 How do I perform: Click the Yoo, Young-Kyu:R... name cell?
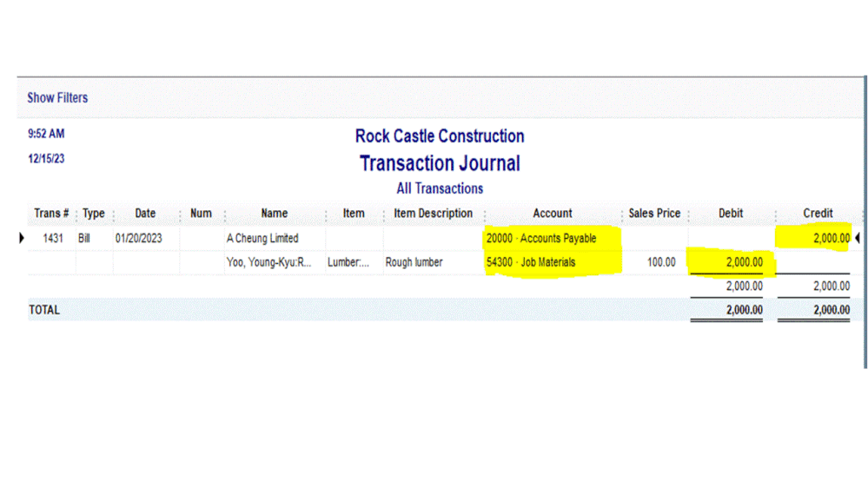pos(269,262)
